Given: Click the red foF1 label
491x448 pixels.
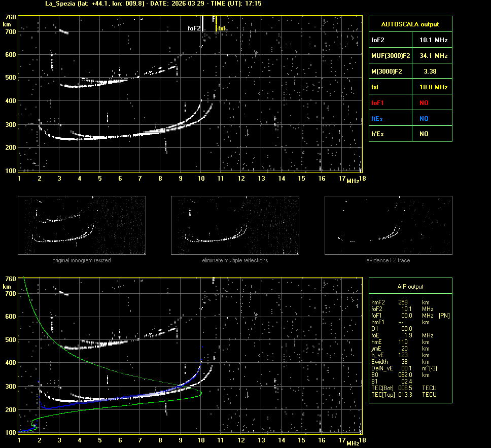Looking at the screenshot, I should [x=378, y=103].
